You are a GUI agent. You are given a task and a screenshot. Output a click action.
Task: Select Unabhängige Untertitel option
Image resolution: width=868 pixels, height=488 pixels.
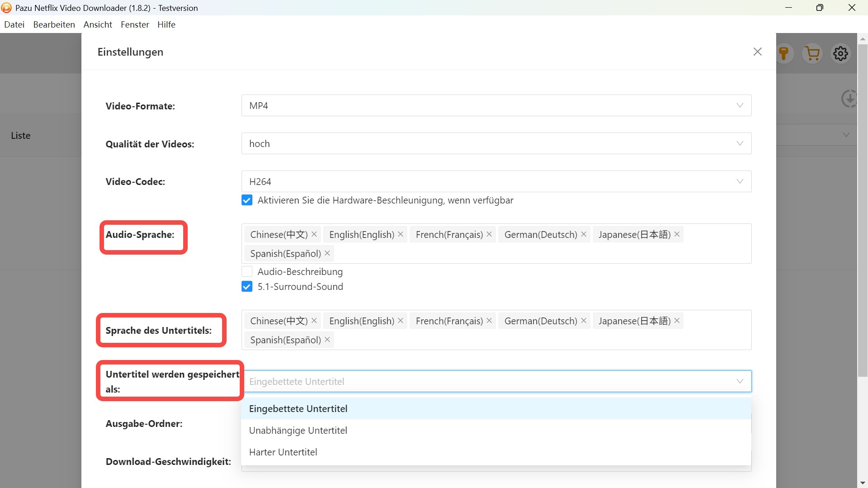coord(298,430)
